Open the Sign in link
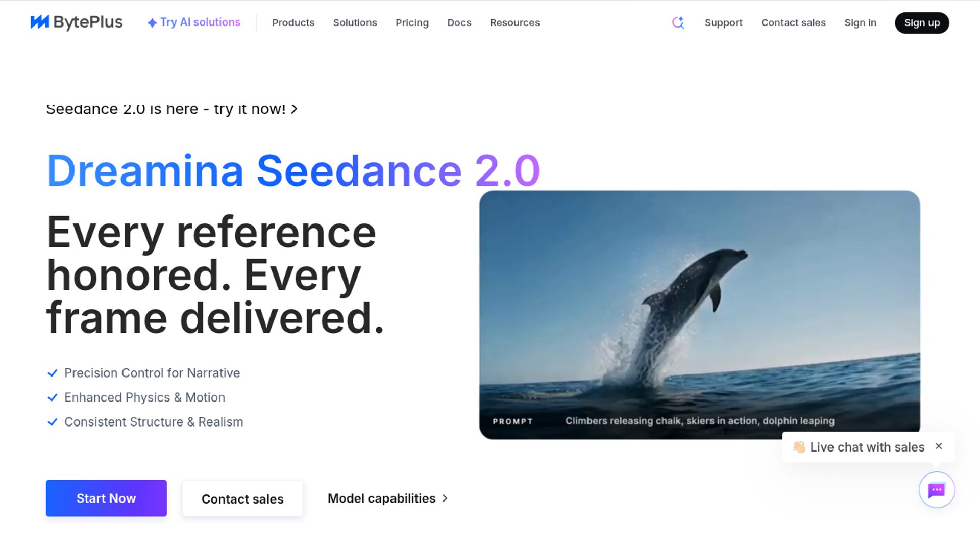 (x=860, y=22)
